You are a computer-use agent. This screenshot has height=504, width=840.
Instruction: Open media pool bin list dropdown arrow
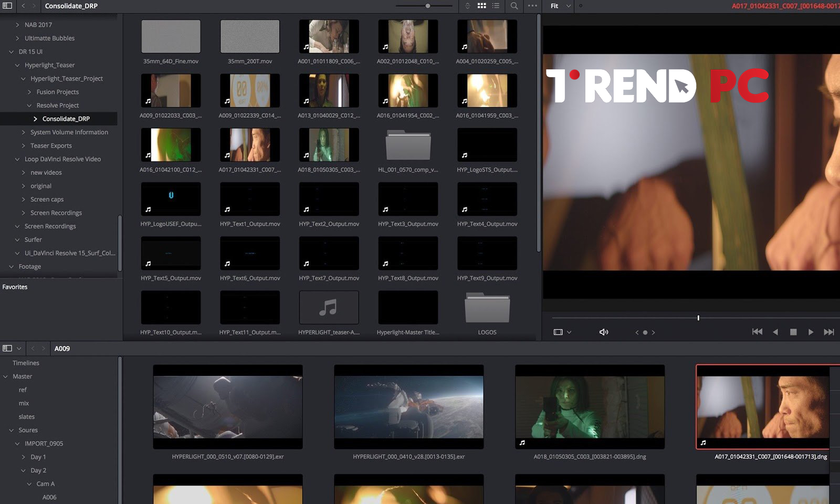pyautogui.click(x=19, y=348)
